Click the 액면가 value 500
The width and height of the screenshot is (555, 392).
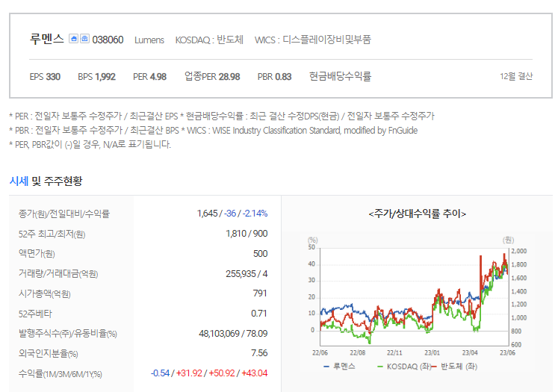[x=260, y=254]
